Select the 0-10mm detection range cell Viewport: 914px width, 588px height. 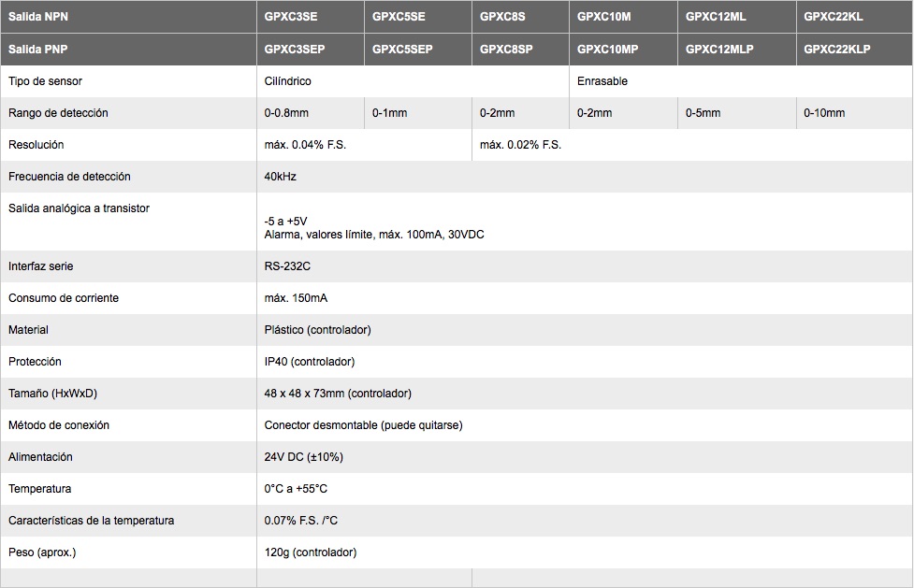(854, 112)
